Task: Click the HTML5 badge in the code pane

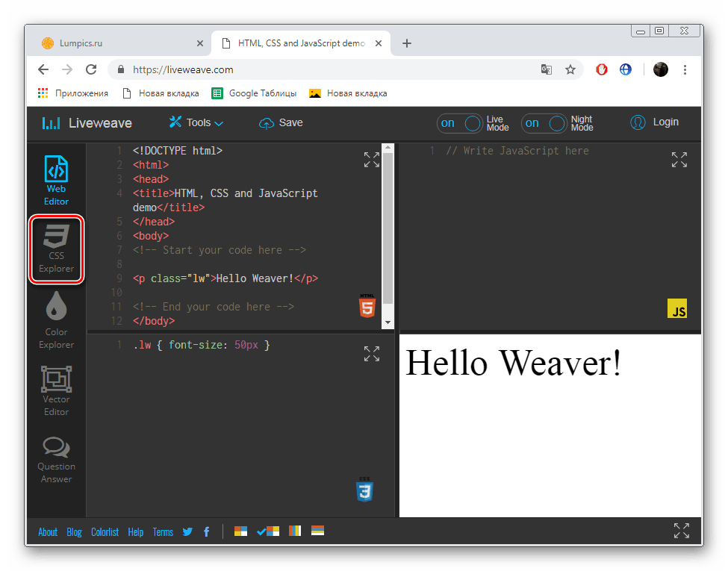Action: 367,307
